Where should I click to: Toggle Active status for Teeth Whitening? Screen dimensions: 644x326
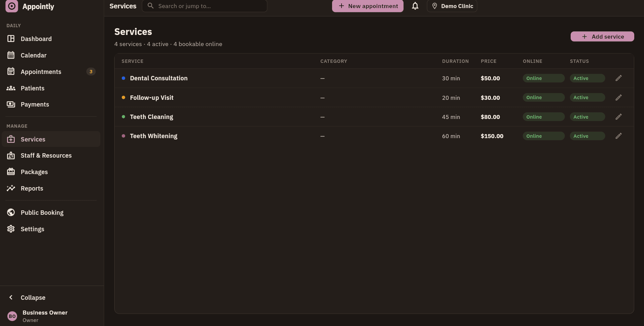[587, 136]
